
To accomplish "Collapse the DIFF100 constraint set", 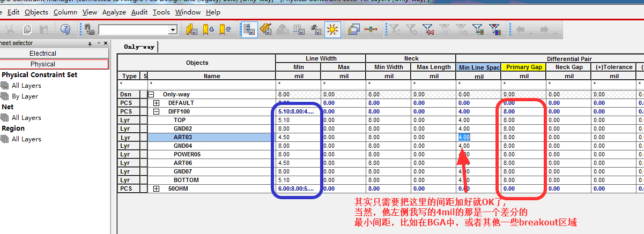I will pos(157,111).
